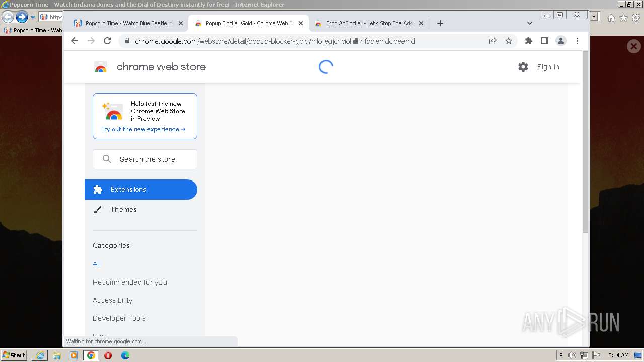The width and height of the screenshot is (644, 362).
Task: Click the 5:14 AM system clock
Action: pyautogui.click(x=618, y=355)
